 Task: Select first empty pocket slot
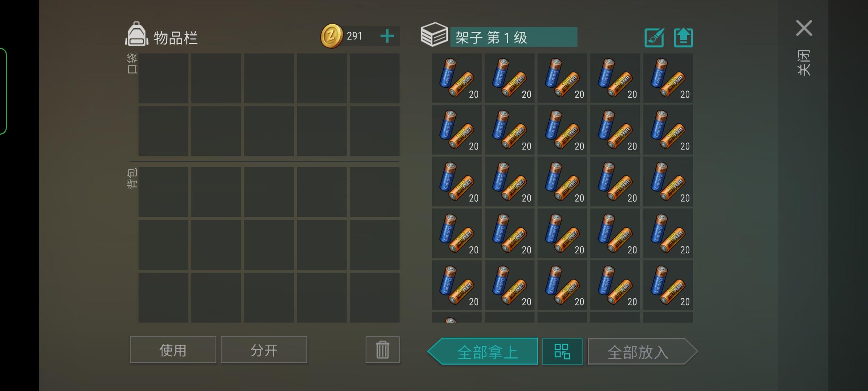coord(163,78)
